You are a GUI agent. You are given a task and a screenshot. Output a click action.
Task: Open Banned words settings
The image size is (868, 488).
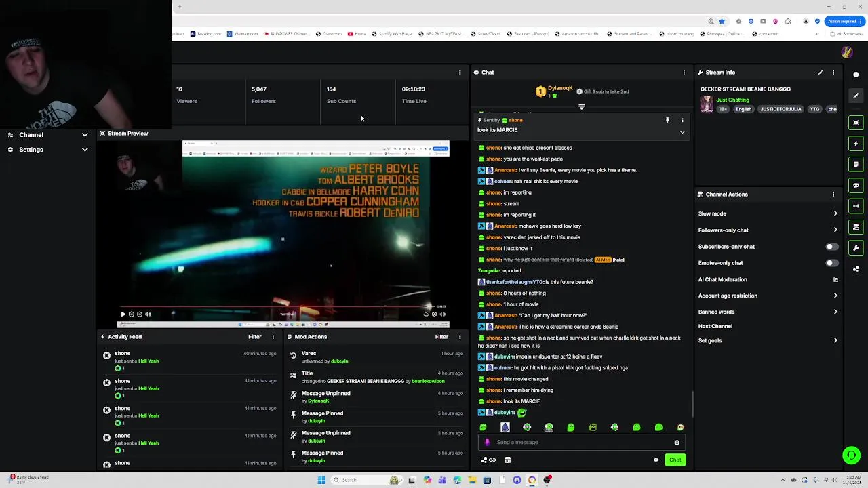pos(768,312)
